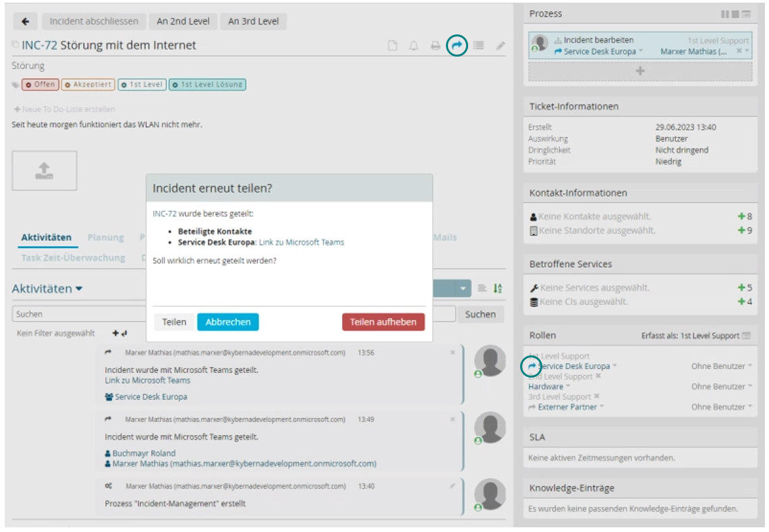The image size is (769, 532).
Task: Open Link zu Microsoft Teams in dialog
Action: point(301,242)
